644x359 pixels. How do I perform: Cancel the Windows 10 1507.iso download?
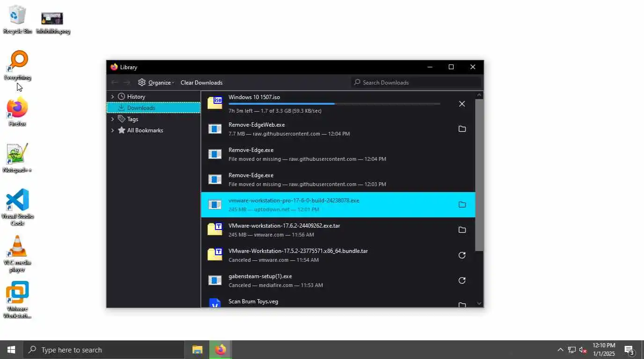[462, 104]
